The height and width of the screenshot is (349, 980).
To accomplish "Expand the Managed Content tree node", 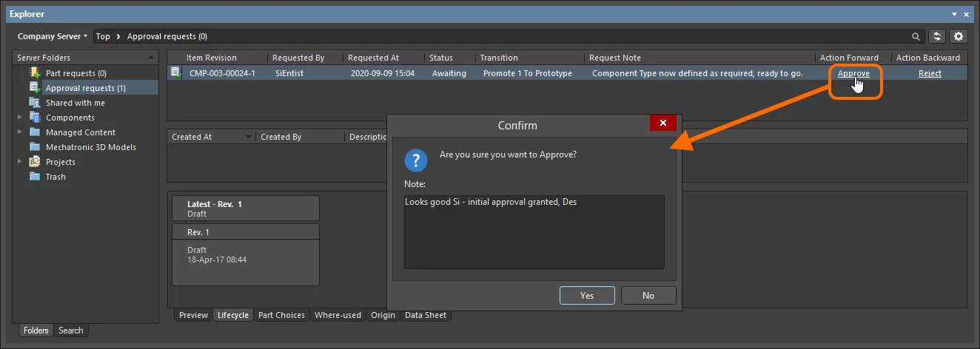I will coord(20,132).
